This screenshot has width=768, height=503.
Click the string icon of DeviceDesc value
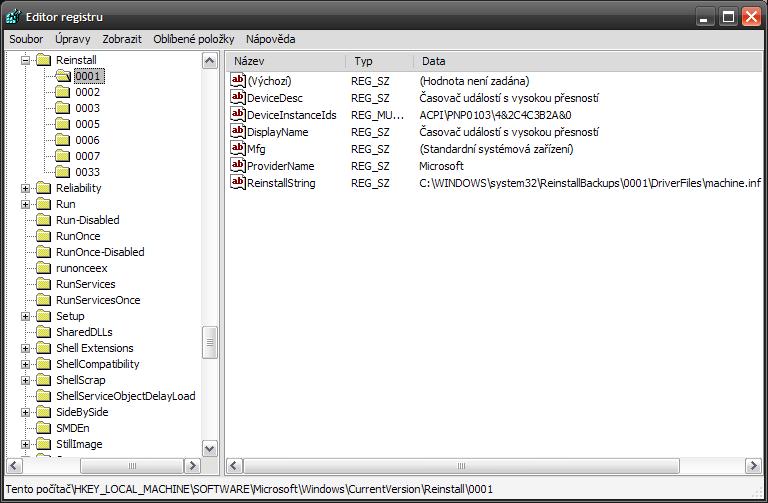[x=238, y=97]
